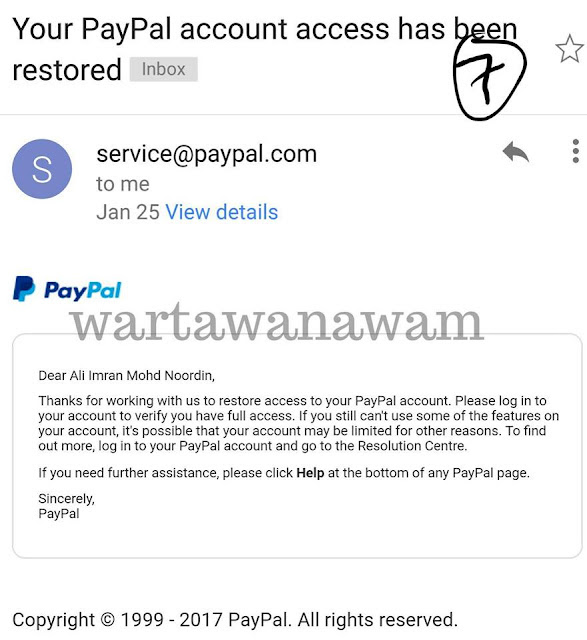Screen dimensions: 587x640
Task: Expand message info via View details
Action: [x=222, y=212]
